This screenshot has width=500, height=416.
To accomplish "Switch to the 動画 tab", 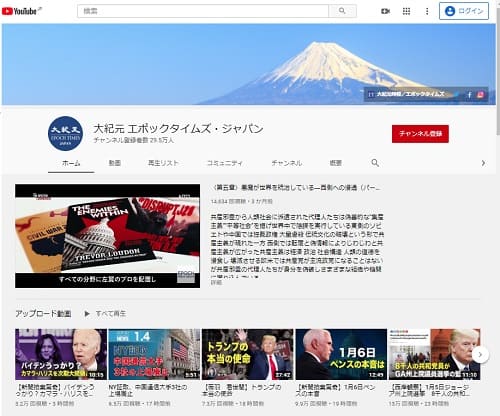I will coord(115,163).
